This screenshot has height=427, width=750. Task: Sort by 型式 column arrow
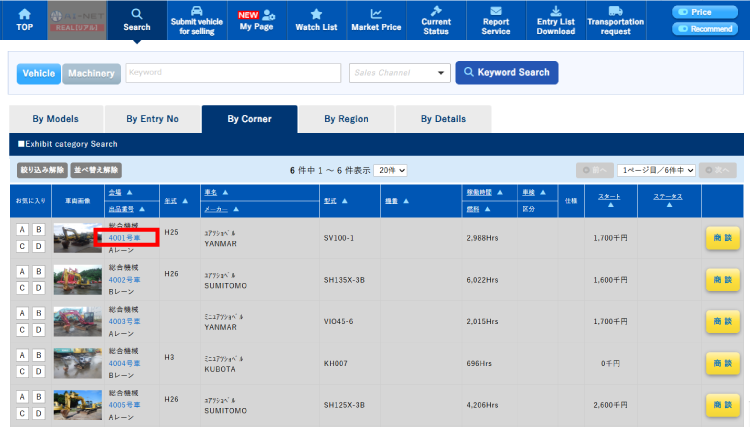point(345,201)
